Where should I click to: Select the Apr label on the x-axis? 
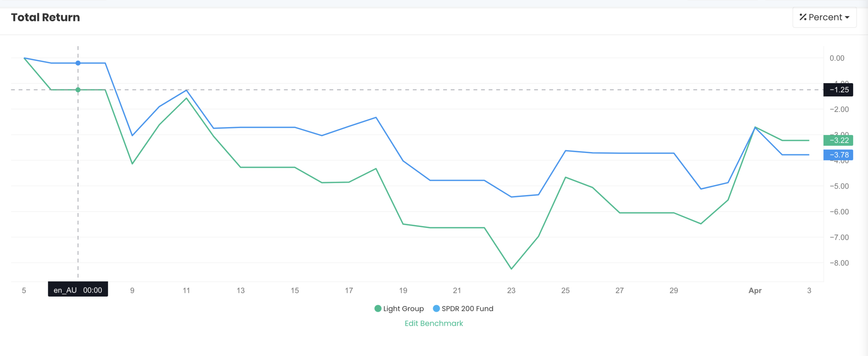pyautogui.click(x=755, y=291)
